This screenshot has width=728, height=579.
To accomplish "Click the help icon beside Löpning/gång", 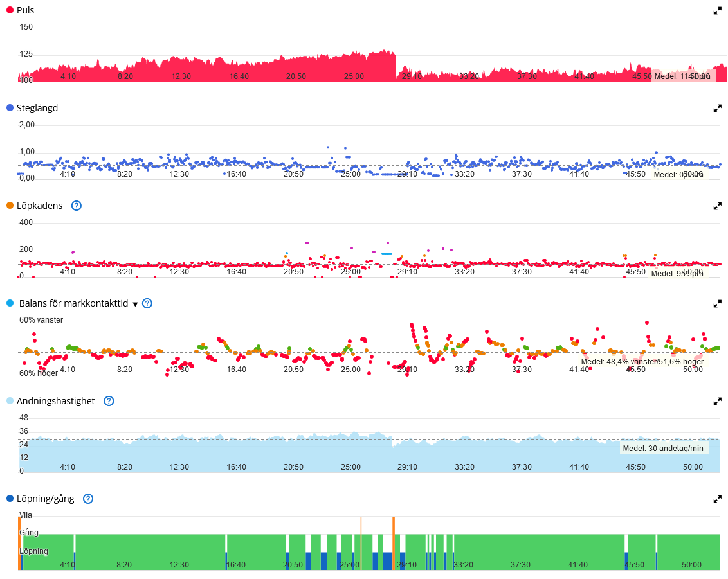I will [x=87, y=499].
